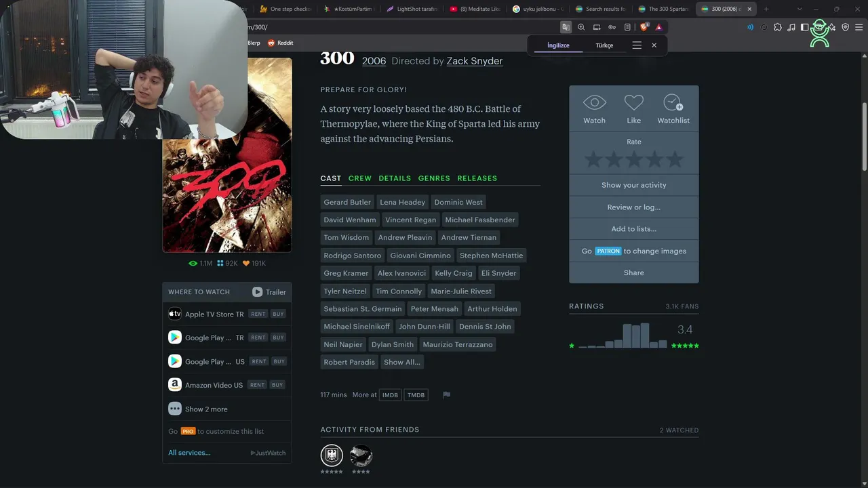Open the All services link
The width and height of the screenshot is (868, 488).
click(189, 453)
